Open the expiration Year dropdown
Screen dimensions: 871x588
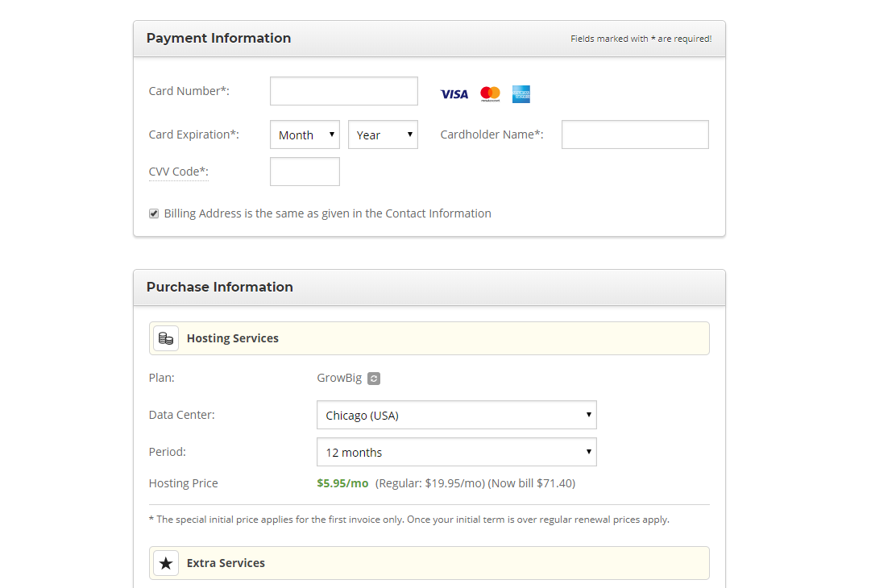(x=383, y=135)
